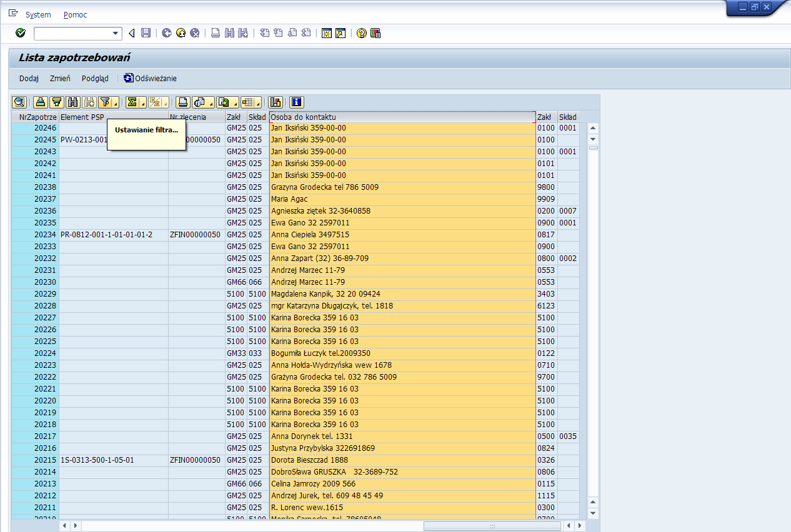791x532 pixels.
Task: Open Customize local layout icon
Action: click(x=376, y=33)
